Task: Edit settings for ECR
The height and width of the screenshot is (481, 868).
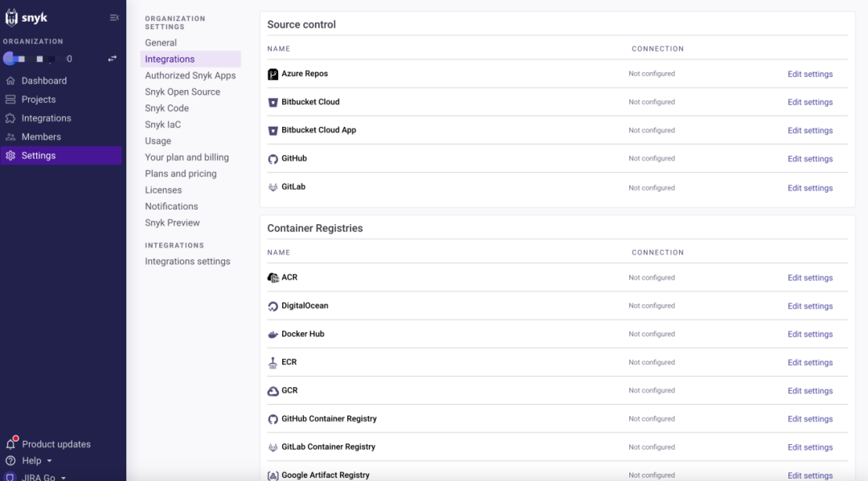Action: (x=810, y=363)
